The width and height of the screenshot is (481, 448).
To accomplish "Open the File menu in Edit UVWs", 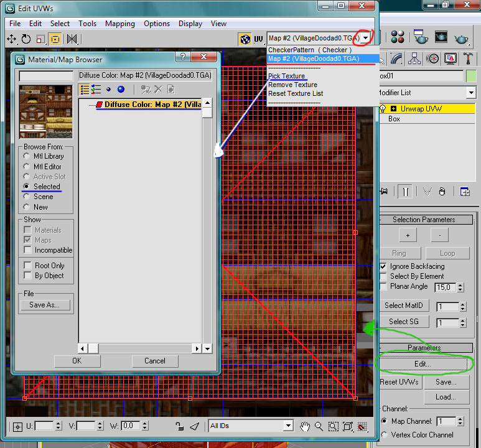I will pos(15,24).
